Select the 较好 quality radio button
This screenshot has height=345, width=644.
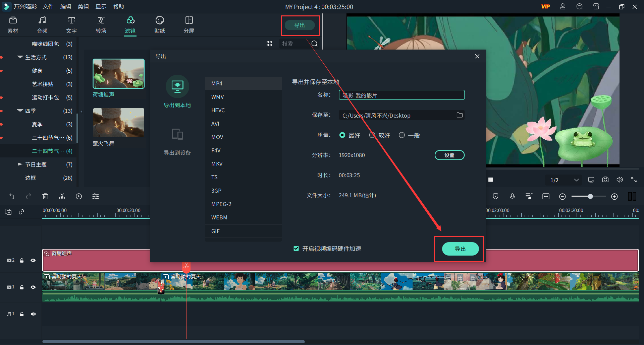point(372,135)
